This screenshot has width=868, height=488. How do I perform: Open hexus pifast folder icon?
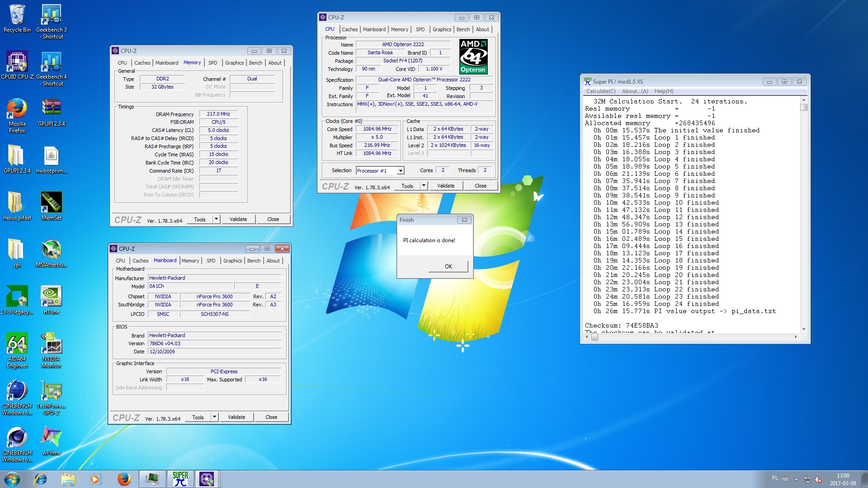pyautogui.click(x=17, y=206)
